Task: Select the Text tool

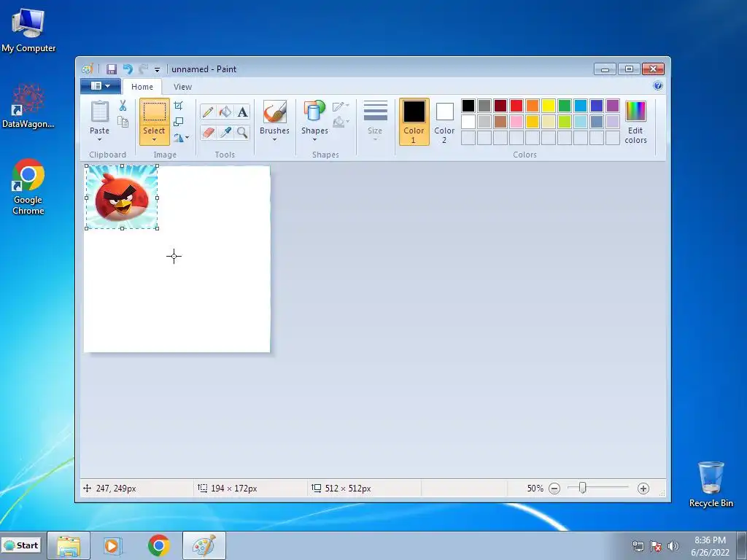Action: click(x=242, y=112)
